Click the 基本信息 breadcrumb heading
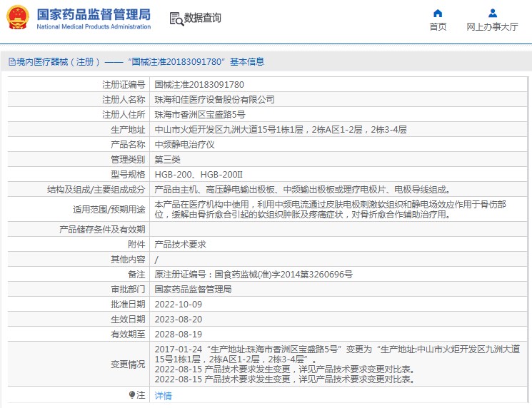Screen dimensions: 532x408 pos(247,61)
